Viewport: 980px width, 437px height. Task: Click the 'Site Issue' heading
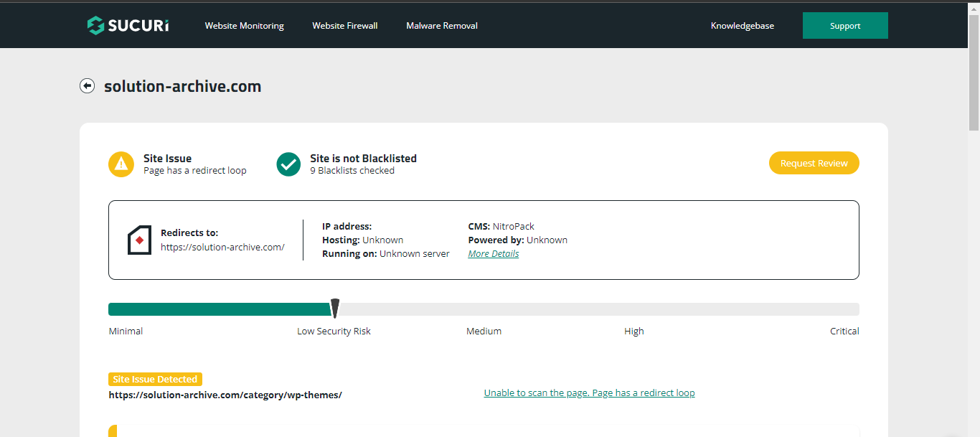pyautogui.click(x=168, y=159)
